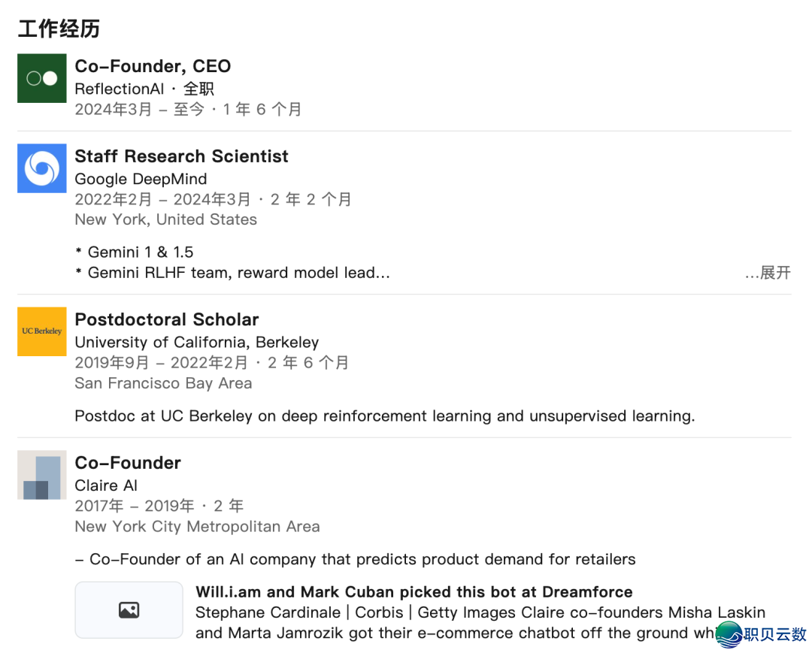
Task: Open the Co-Founder, CEO position title
Action: 153,66
